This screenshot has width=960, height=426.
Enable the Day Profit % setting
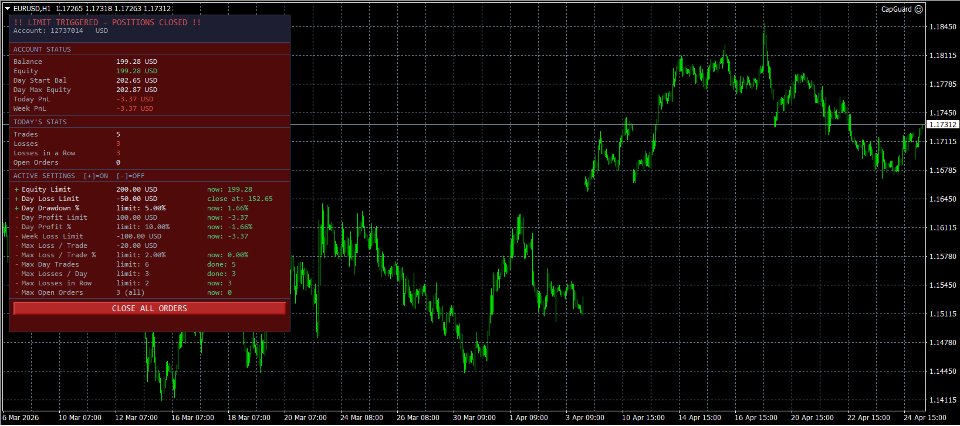17,227
